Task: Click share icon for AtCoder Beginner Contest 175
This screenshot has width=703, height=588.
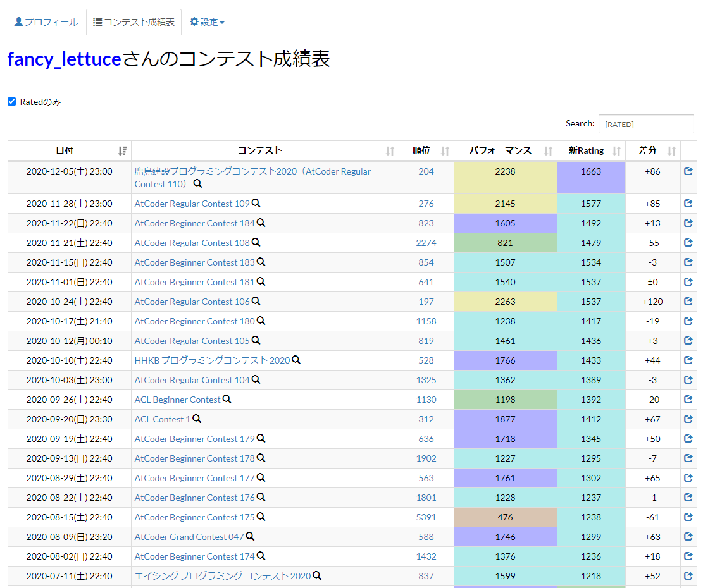Action: click(688, 517)
